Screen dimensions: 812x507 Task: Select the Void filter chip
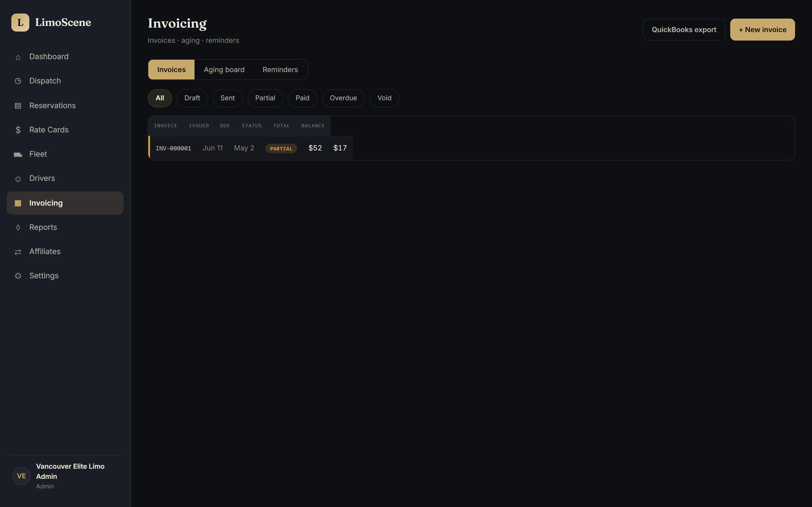pos(384,98)
